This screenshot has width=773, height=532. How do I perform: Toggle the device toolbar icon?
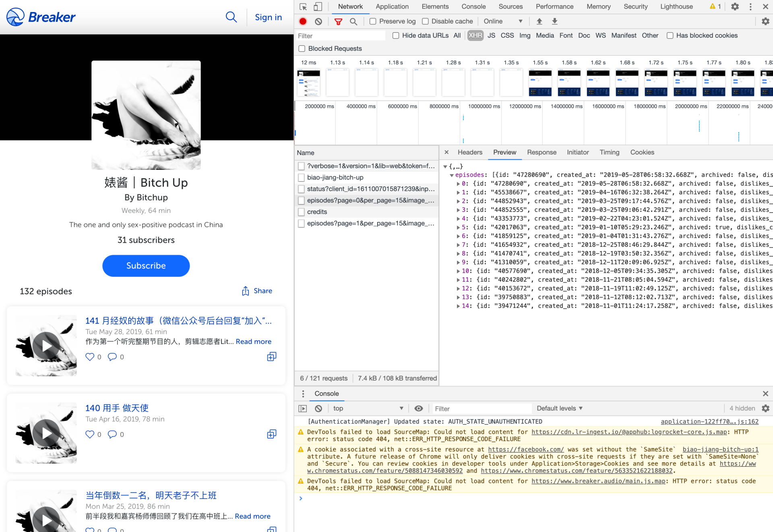318,6
